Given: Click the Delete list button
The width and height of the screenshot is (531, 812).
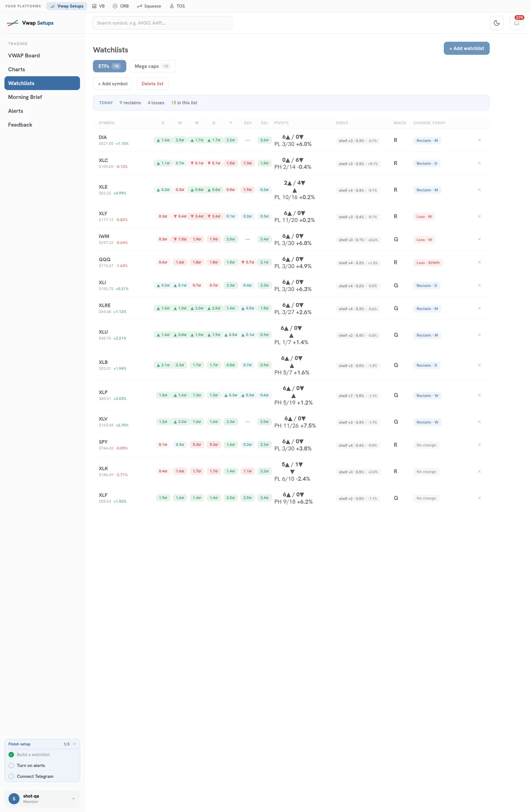Looking at the screenshot, I should [x=152, y=84].
